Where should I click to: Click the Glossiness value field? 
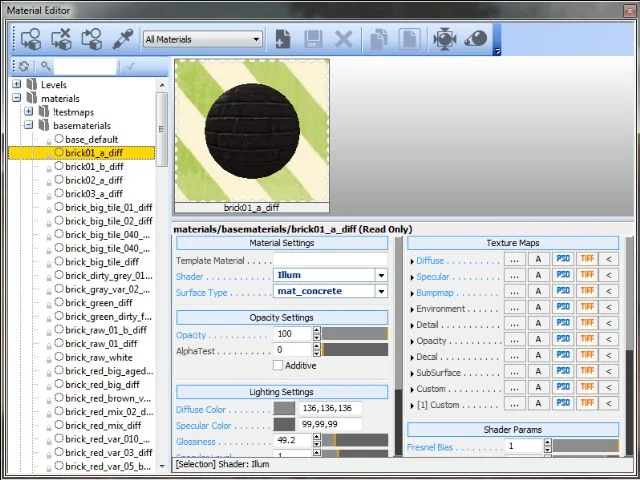pyautogui.click(x=293, y=440)
